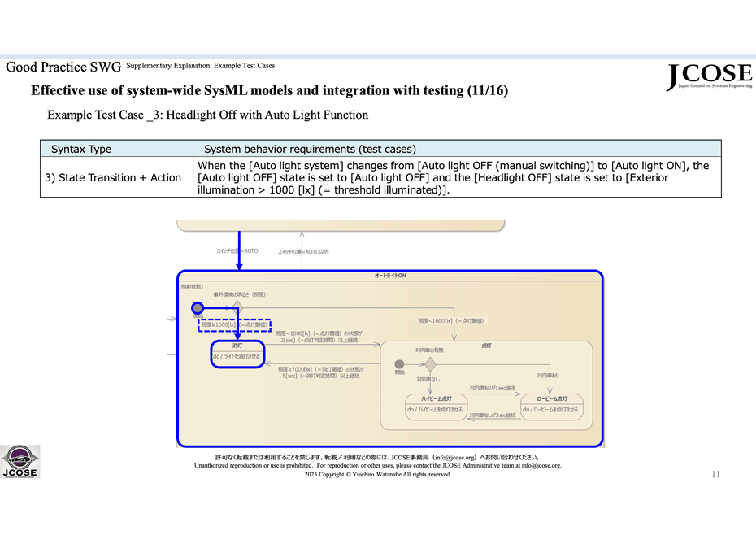The image size is (756, 535).
Task: Click the Japanese reproduction notice 許可なく転載
Action: (377, 457)
